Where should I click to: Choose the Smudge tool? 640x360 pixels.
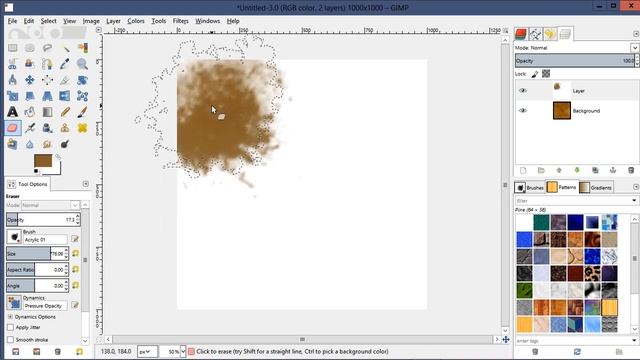pos(47,144)
